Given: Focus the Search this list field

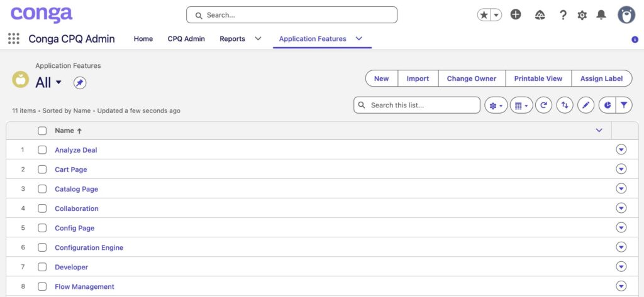Looking at the screenshot, I should pos(417,105).
